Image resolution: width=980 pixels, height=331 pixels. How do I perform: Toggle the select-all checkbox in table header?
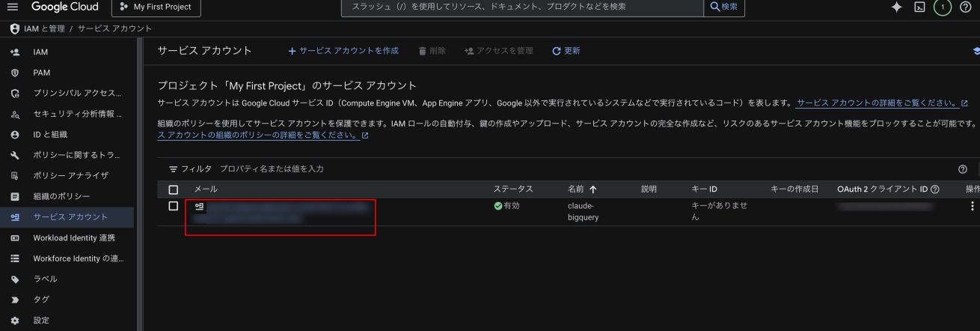click(x=174, y=189)
